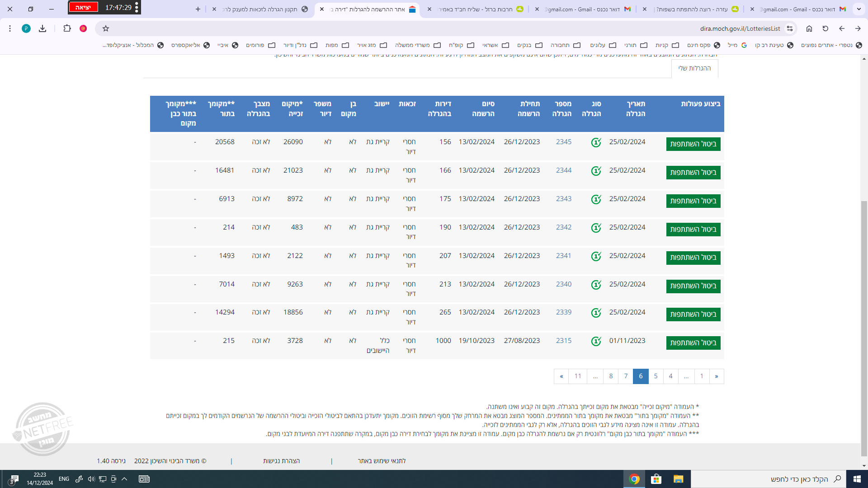
Task: Open the extensions puzzle icon
Action: [67, 28]
